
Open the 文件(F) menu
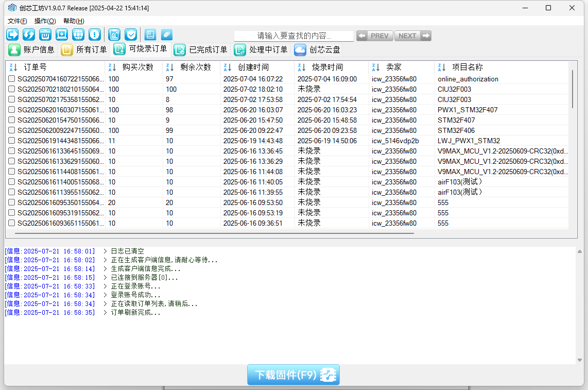18,21
